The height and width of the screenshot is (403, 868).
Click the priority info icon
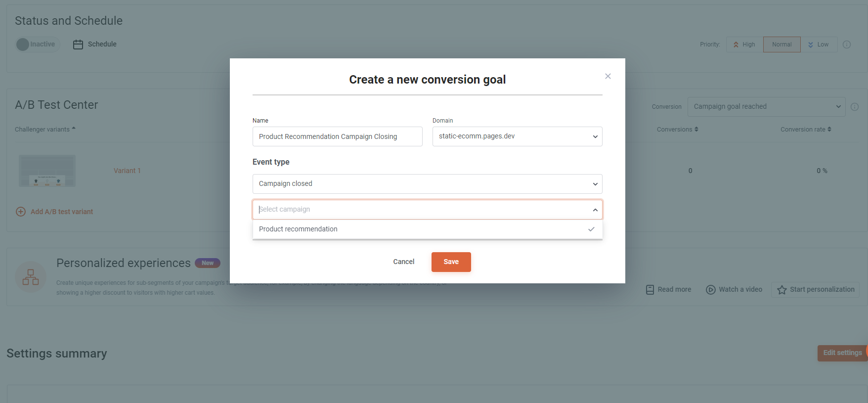click(x=847, y=45)
